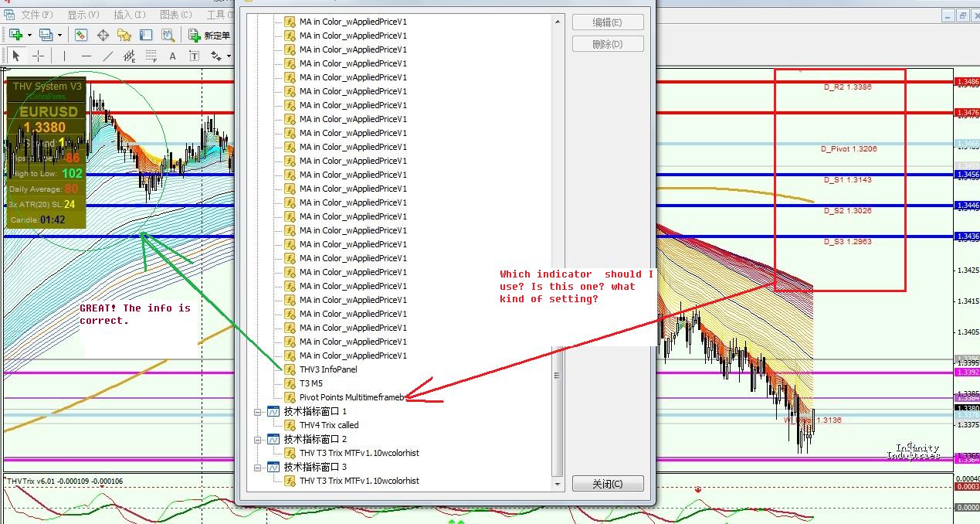The width and height of the screenshot is (980, 524).
Task: Select the 技术指标窗口 2 label
Action: (315, 439)
